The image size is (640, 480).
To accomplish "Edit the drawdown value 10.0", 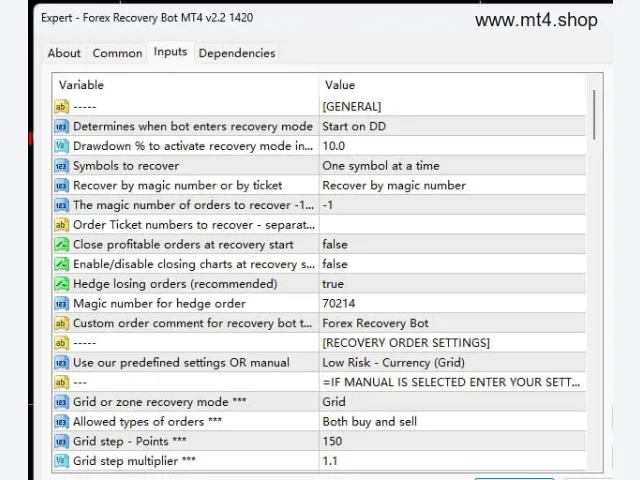I will (452, 146).
